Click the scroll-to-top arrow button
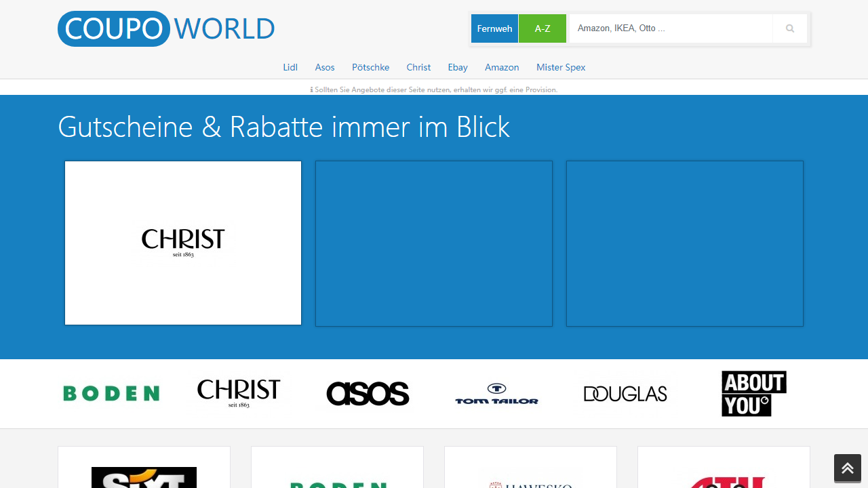The width and height of the screenshot is (868, 488). [x=847, y=468]
